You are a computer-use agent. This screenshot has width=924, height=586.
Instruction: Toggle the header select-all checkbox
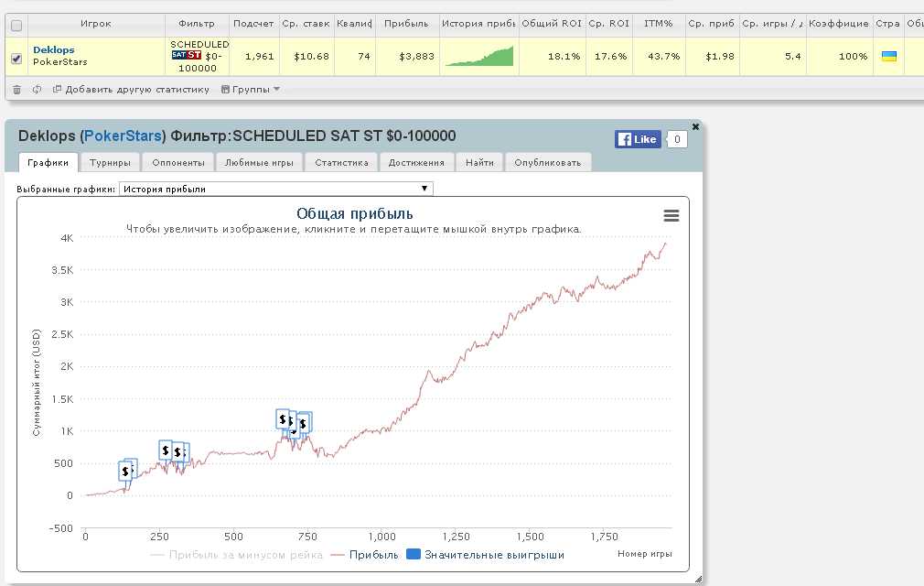coord(16,26)
